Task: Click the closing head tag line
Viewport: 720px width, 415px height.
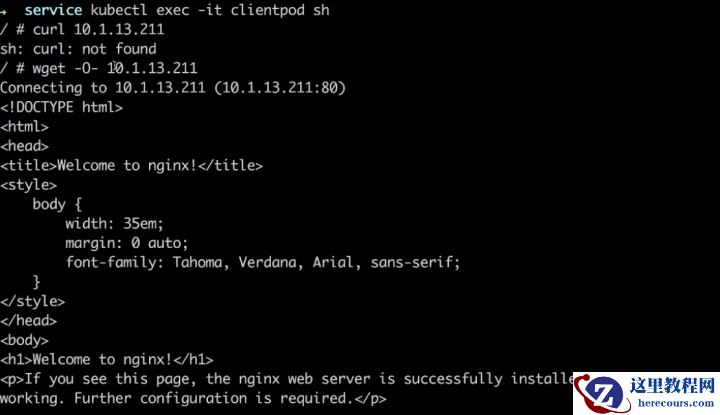Action: click(29, 320)
